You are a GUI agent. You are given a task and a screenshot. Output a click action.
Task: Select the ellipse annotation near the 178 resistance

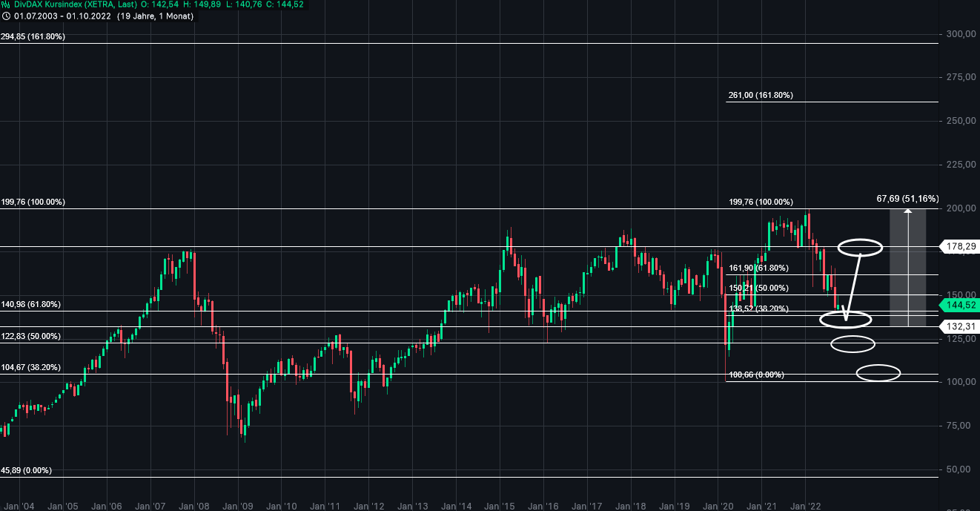pyautogui.click(x=860, y=245)
